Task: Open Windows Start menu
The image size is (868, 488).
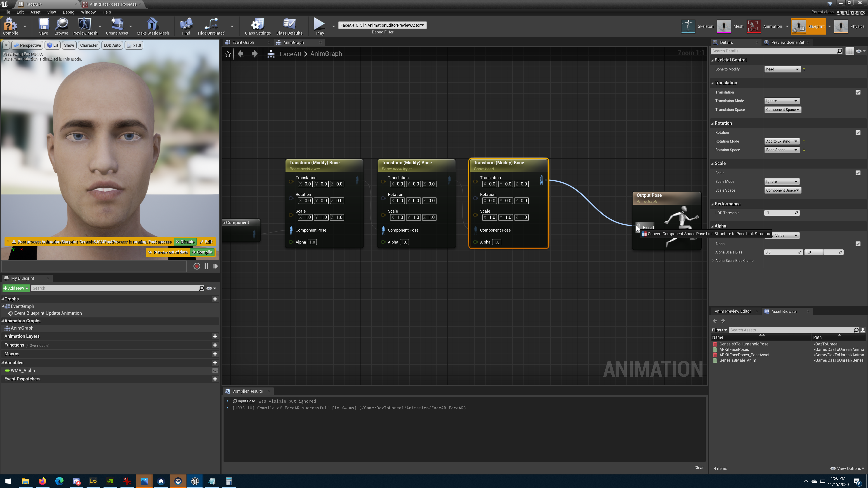Action: (x=8, y=481)
